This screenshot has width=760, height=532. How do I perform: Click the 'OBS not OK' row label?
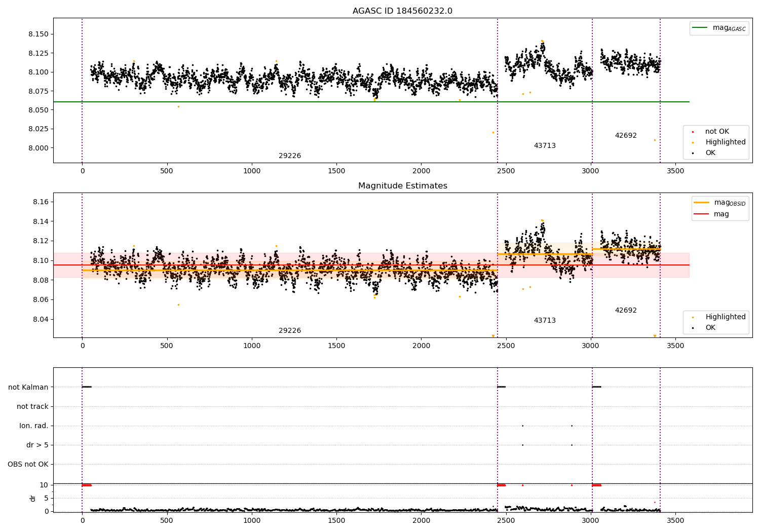click(28, 465)
